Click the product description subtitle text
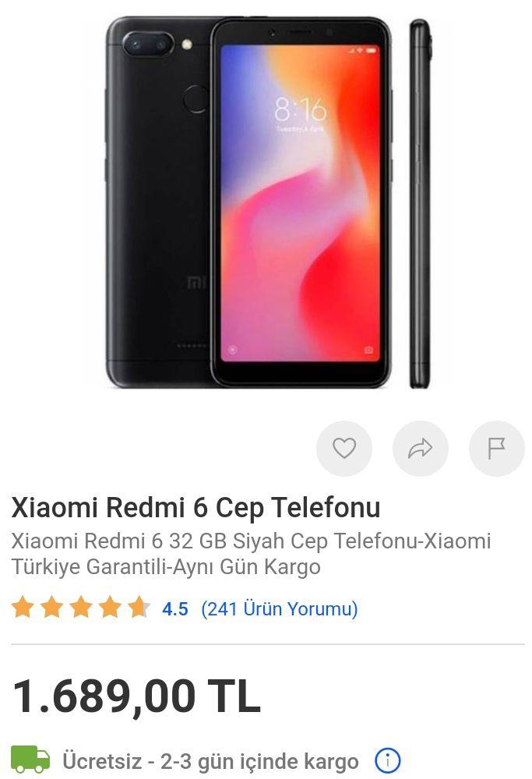 point(251,553)
